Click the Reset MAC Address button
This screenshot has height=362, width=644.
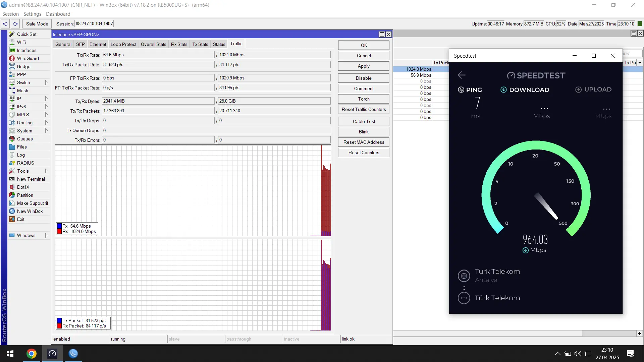point(364,142)
